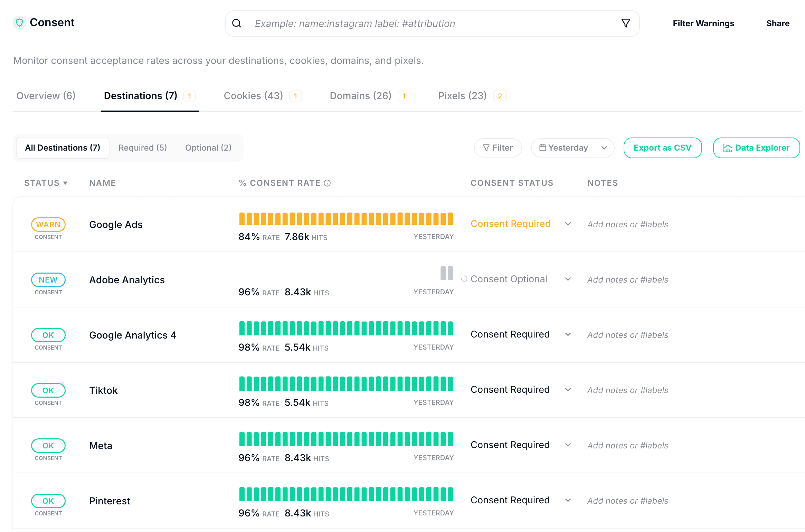Click the Google Ads orange consent rate bars
The width and height of the screenshot is (805, 532).
pyautogui.click(x=346, y=219)
